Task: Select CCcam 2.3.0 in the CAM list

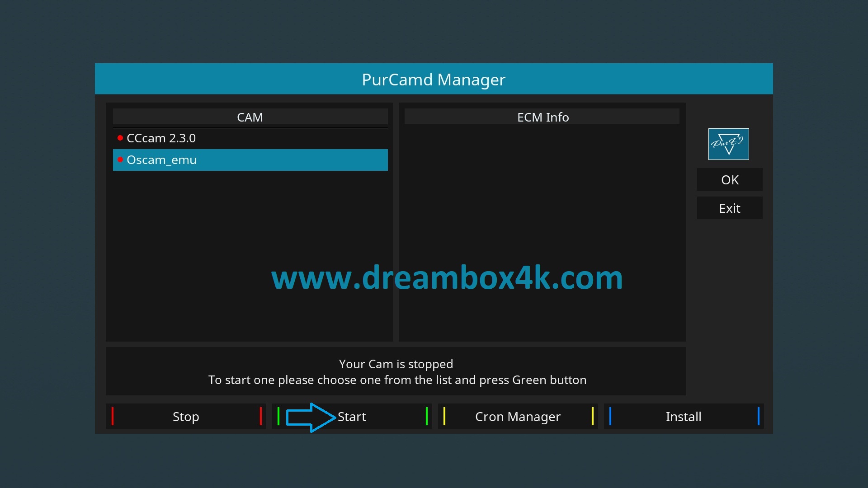Action: (250, 138)
